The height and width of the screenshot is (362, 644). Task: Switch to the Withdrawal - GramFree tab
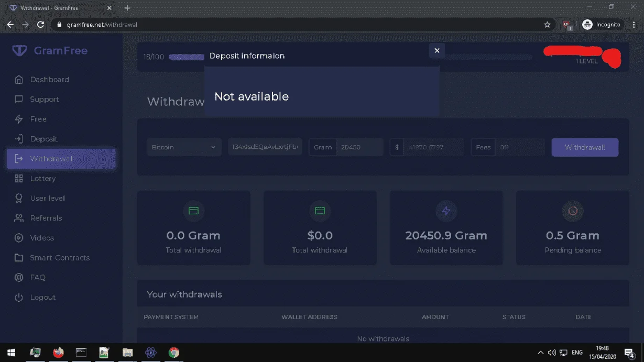click(x=61, y=8)
